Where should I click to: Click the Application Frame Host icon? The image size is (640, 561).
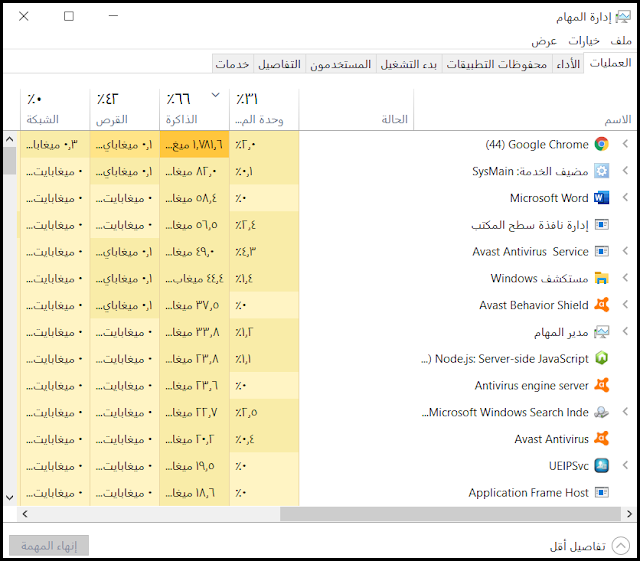[601, 493]
